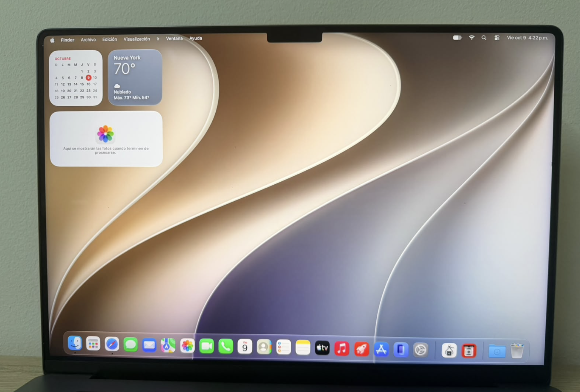Image resolution: width=580 pixels, height=392 pixels.
Task: Open the Trash
Action: 517,351
